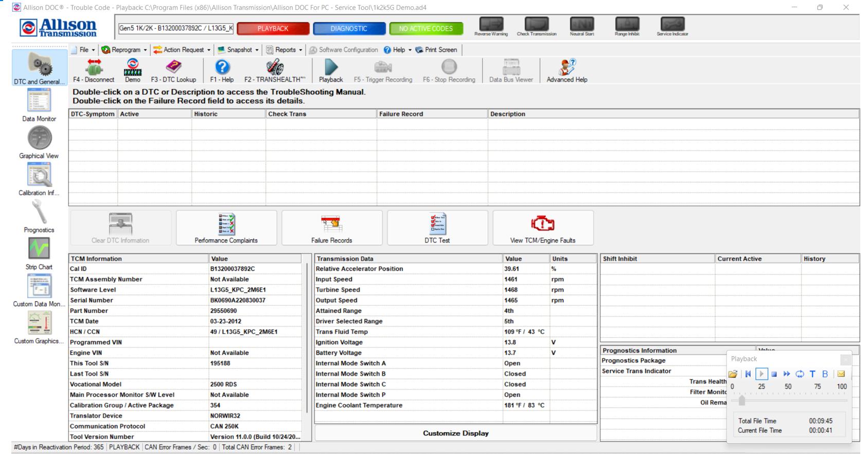Click the envelope icon in Playback panel
This screenshot has height=454, width=868.
[x=841, y=374]
